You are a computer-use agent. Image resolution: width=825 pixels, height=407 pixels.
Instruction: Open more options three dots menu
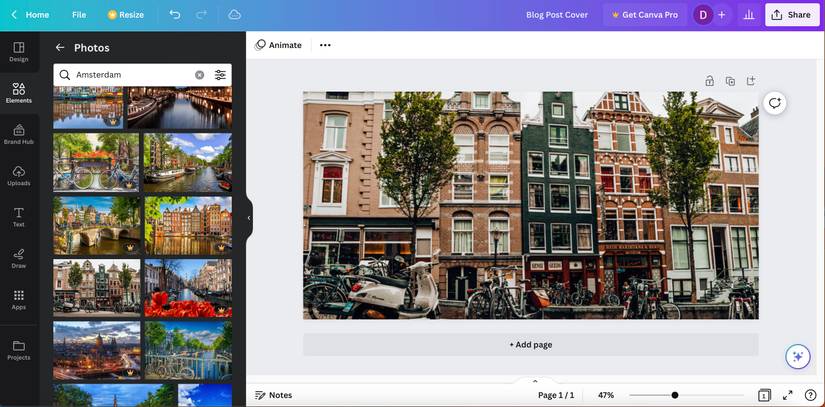click(325, 45)
